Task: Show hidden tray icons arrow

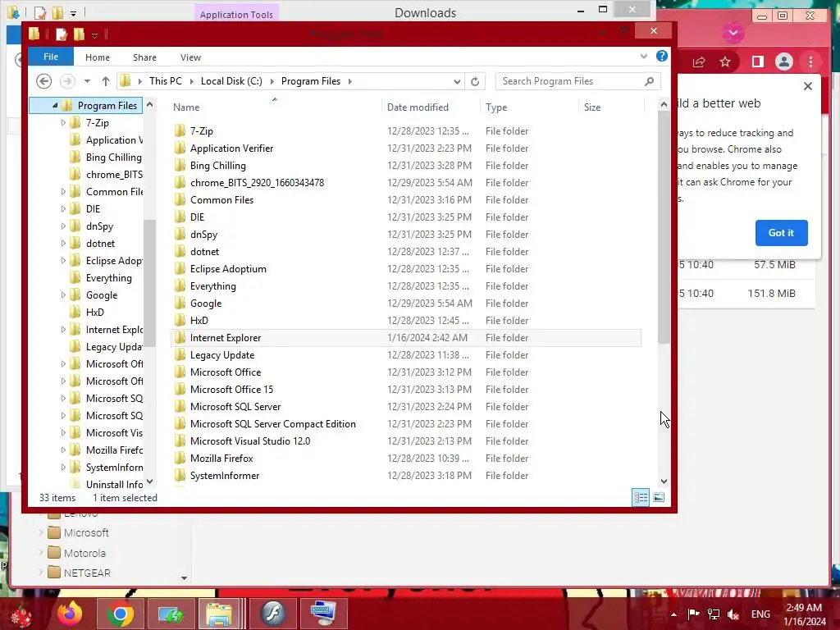Action: point(673,614)
